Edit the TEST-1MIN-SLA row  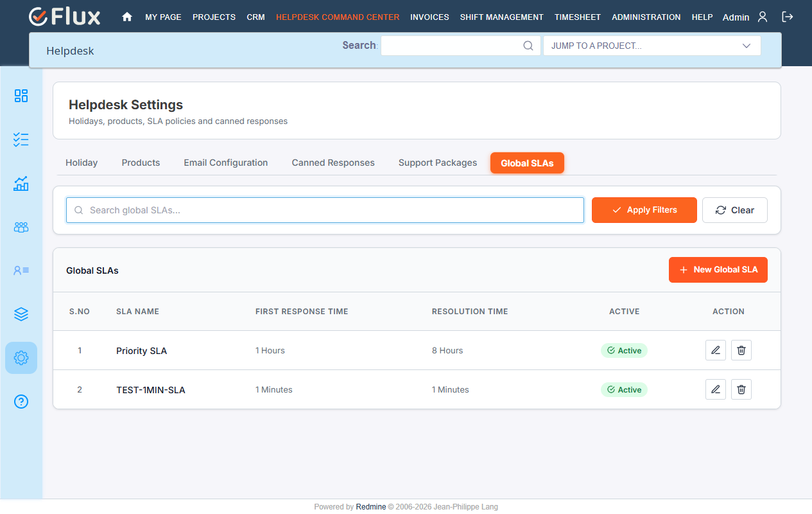point(716,389)
